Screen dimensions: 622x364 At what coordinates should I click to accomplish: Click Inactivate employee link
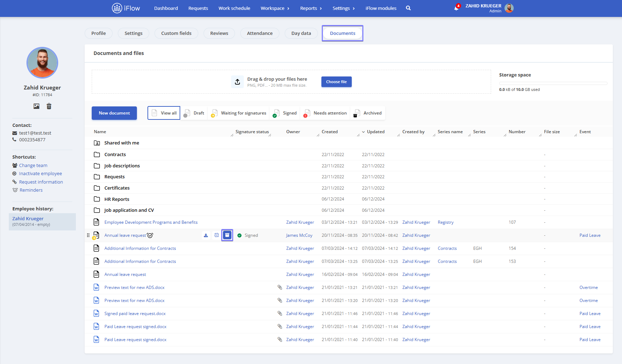point(41,173)
